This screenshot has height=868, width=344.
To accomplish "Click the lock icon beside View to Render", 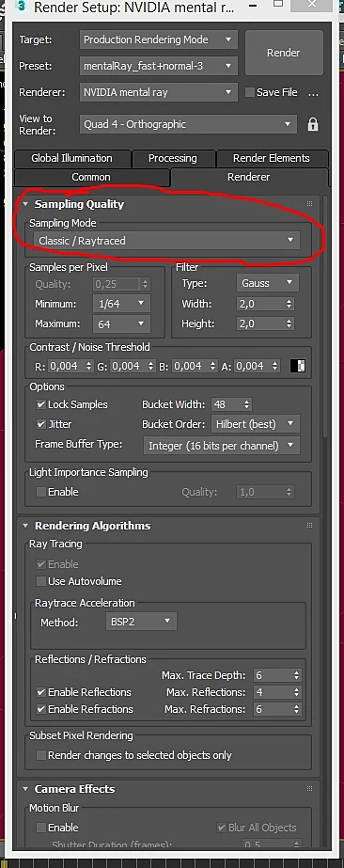I will [x=313, y=124].
